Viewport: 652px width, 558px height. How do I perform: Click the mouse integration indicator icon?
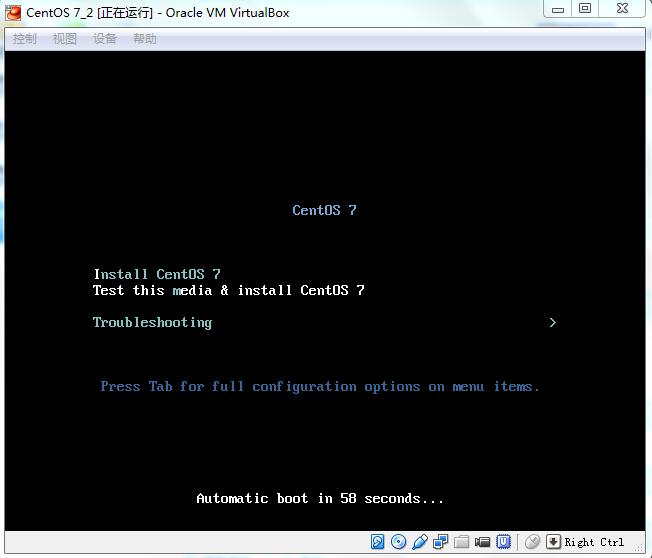tap(532, 542)
